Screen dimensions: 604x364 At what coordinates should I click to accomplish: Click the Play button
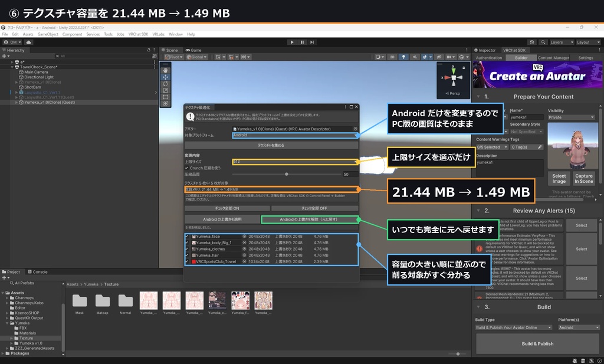[292, 42]
